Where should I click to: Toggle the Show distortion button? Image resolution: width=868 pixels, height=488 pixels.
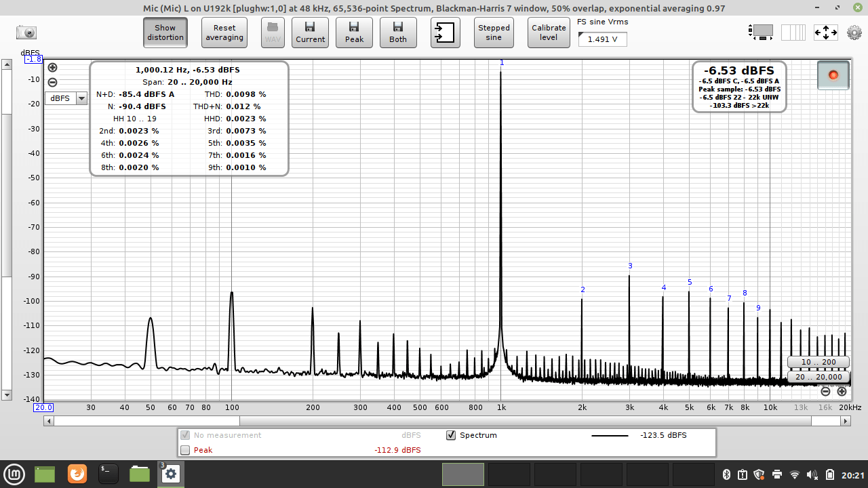coord(165,33)
